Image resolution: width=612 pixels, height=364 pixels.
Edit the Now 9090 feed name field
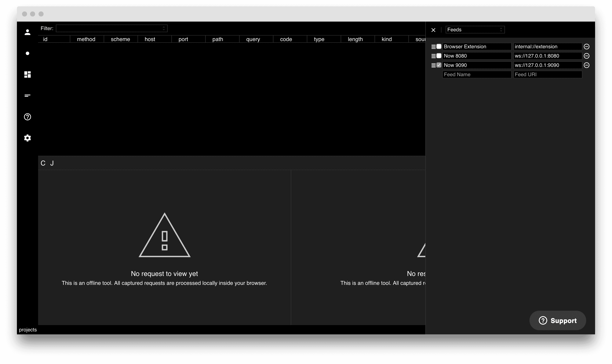[x=477, y=65]
